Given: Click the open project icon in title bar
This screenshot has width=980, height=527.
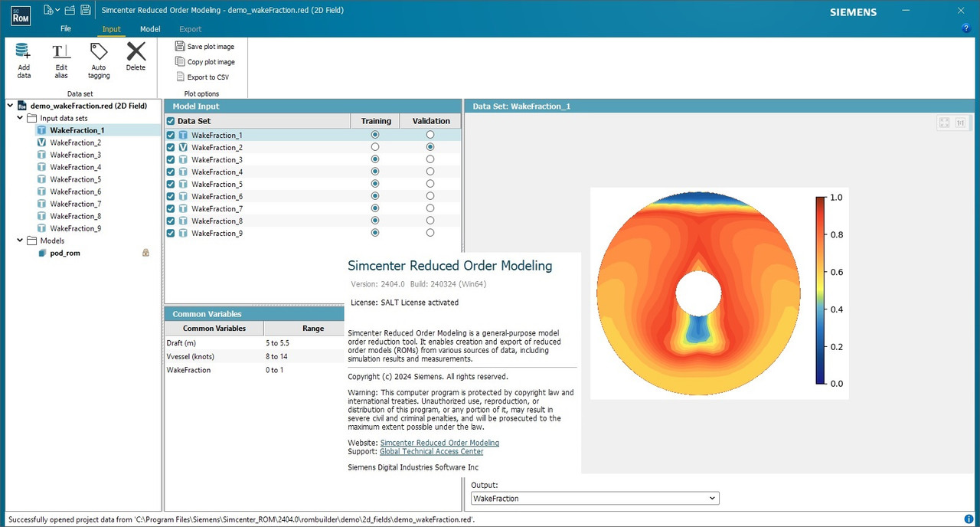Looking at the screenshot, I should click(x=70, y=10).
